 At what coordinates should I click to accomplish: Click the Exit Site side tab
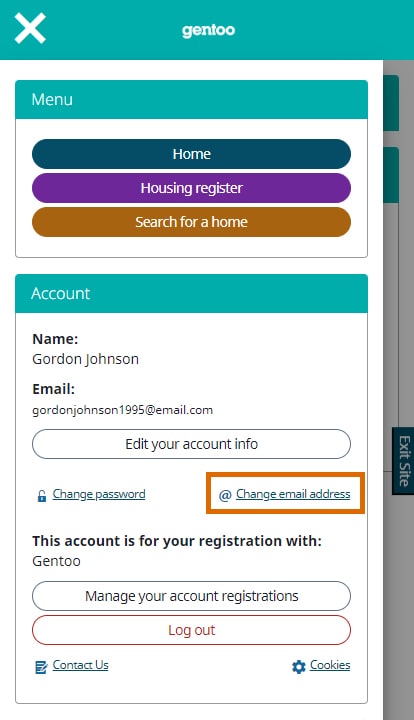pos(403,461)
